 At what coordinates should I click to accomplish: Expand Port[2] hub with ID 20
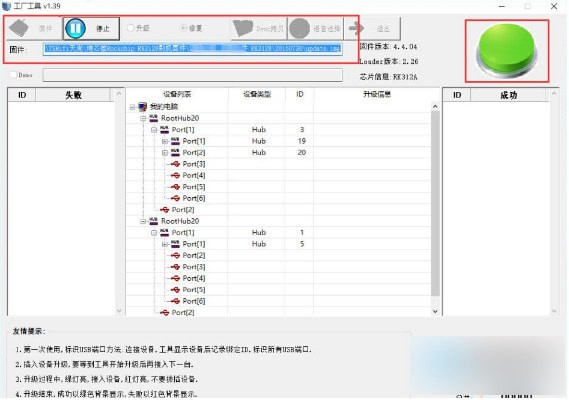[x=165, y=153]
